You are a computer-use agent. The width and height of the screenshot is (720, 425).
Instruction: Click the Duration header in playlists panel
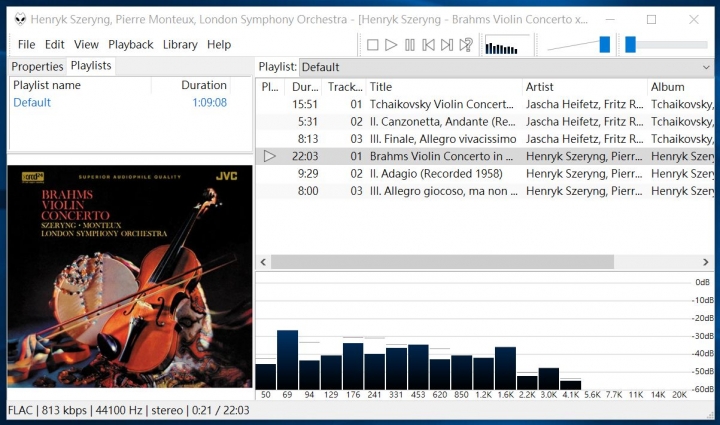coord(191,85)
